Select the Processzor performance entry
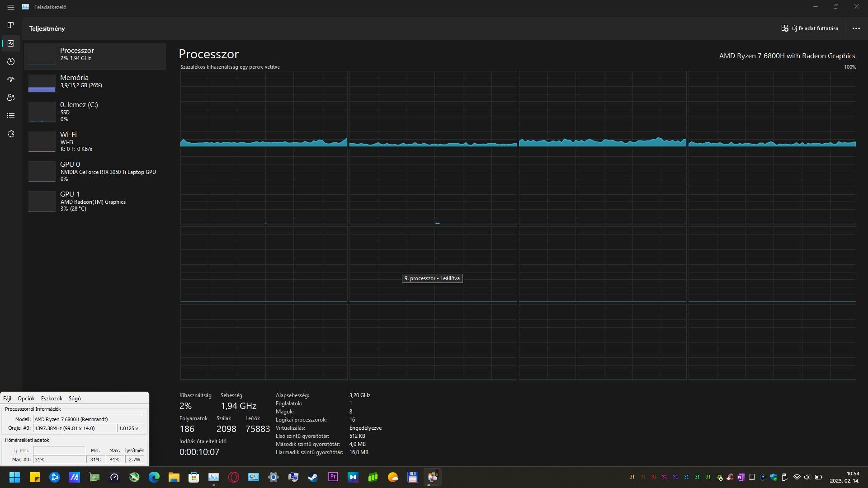The height and width of the screenshot is (488, 868). coord(95,56)
